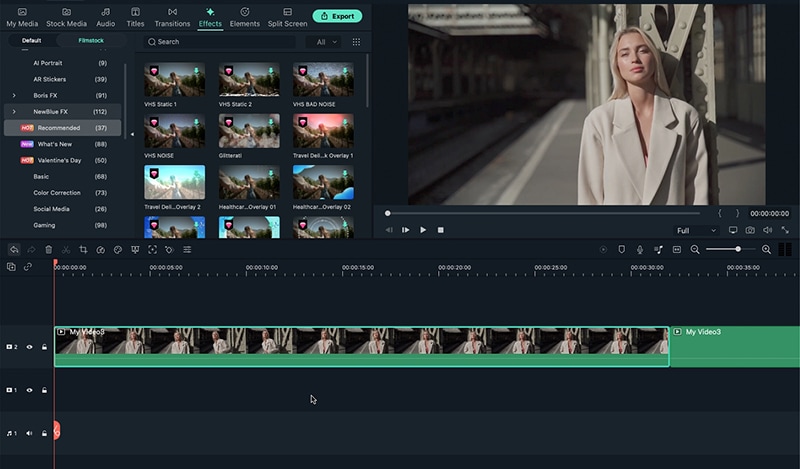Viewport: 800px width, 469px height.
Task: Open the Elements tab
Action: (244, 17)
